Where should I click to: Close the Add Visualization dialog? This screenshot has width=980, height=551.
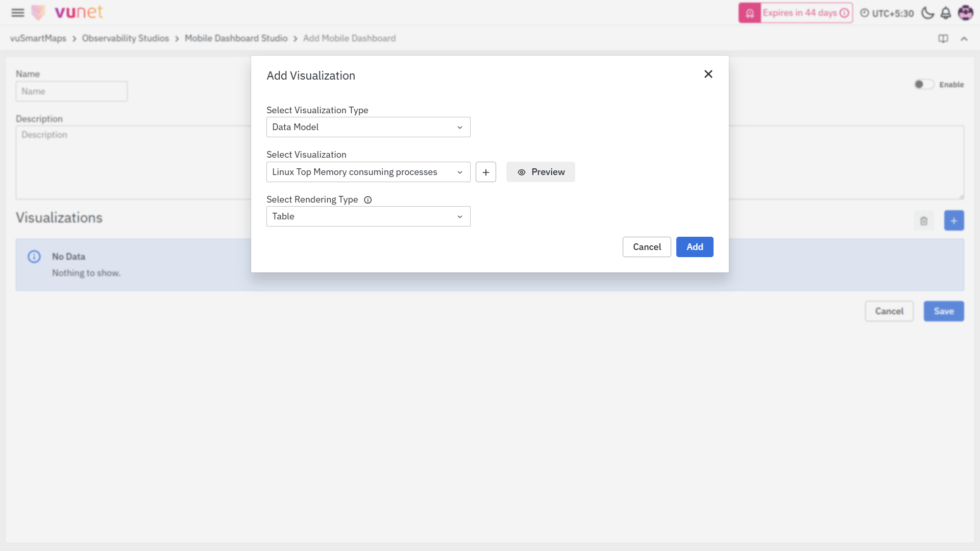coord(708,74)
